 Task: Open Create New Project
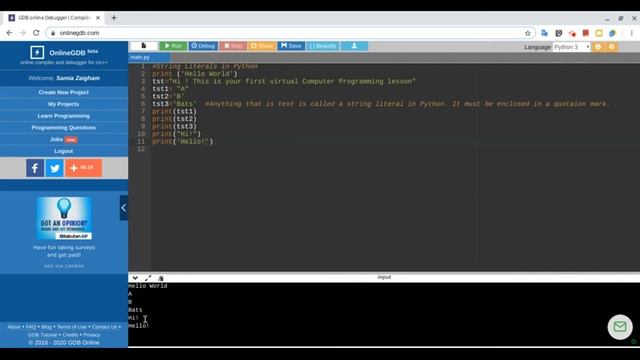pyautogui.click(x=64, y=92)
